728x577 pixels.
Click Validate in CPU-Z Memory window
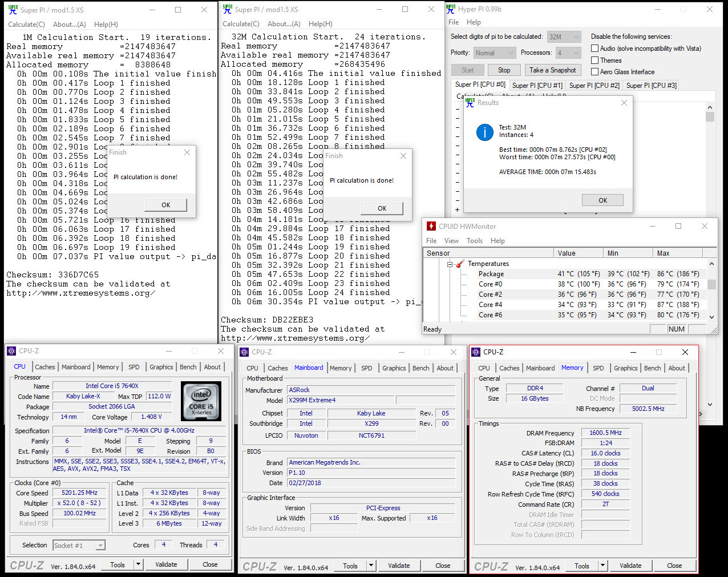(630, 566)
